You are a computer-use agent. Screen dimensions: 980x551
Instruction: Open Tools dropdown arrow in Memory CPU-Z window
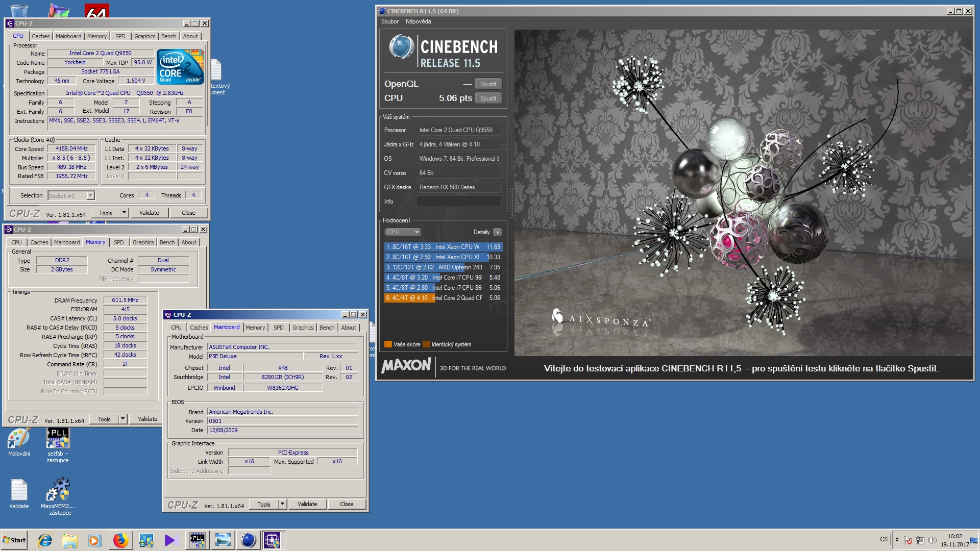(122, 419)
